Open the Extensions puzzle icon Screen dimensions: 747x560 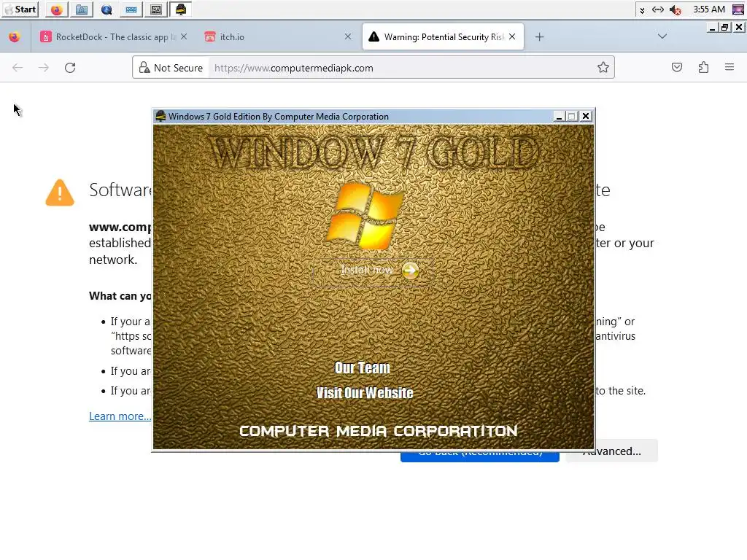click(703, 68)
